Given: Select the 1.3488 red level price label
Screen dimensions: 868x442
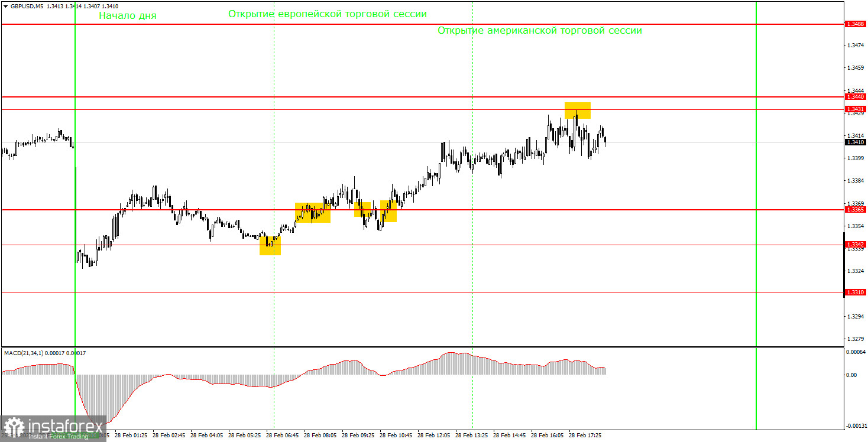Looking at the screenshot, I should pyautogui.click(x=856, y=24).
